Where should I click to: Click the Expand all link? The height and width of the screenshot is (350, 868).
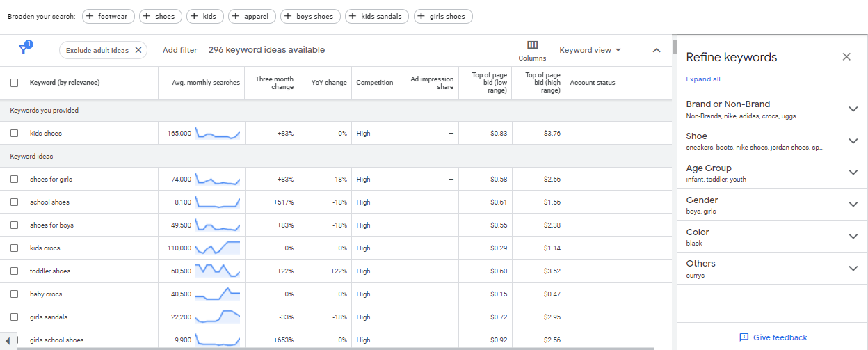[703, 79]
